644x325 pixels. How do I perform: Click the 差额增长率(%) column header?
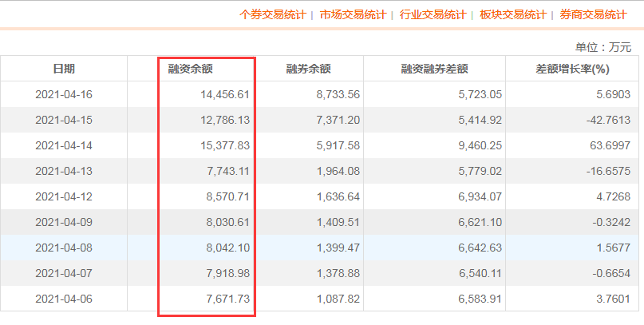tap(572, 69)
